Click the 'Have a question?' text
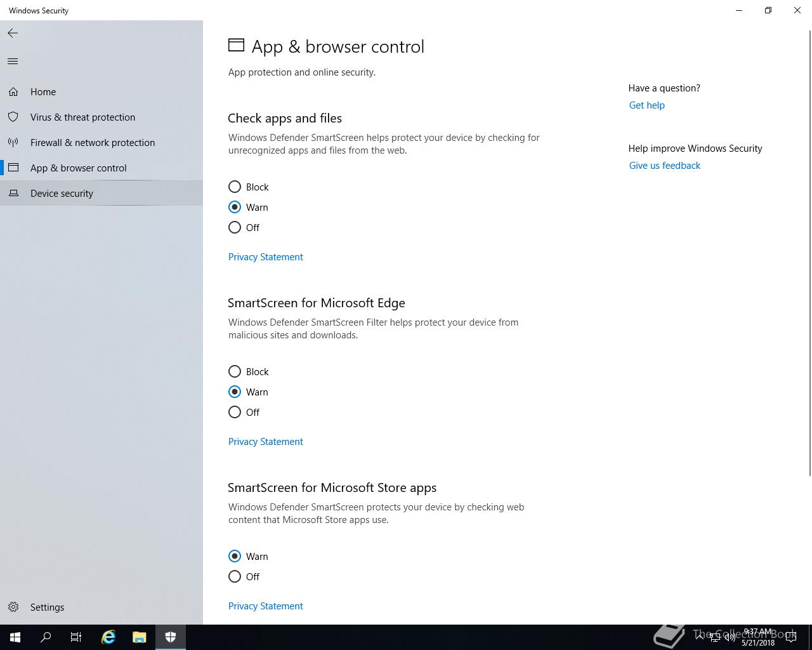The width and height of the screenshot is (812, 650). click(x=664, y=88)
